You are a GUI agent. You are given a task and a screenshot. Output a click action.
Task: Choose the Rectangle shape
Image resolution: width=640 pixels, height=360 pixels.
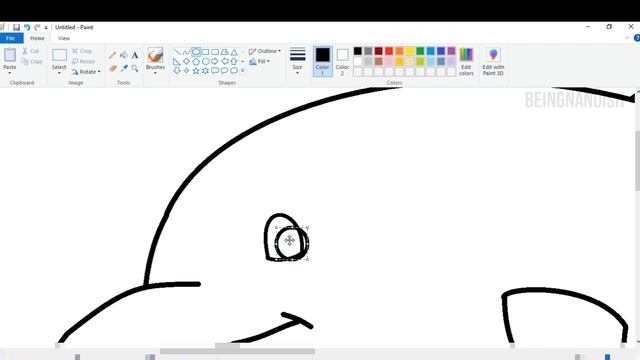coord(205,52)
